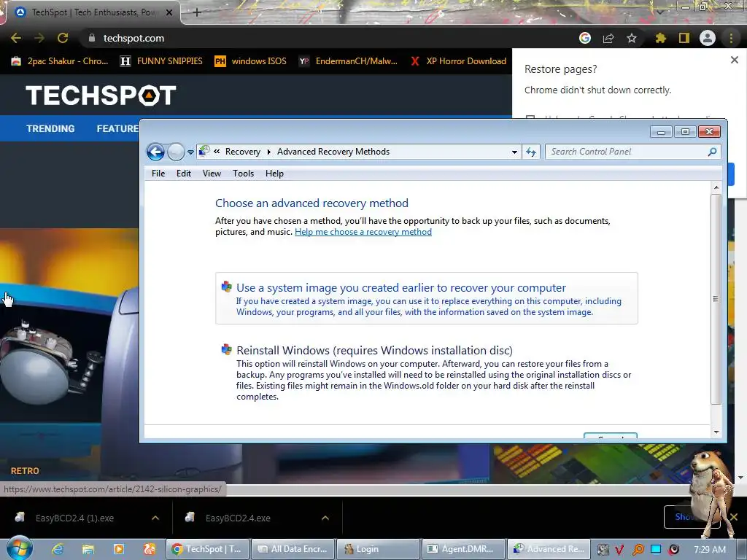Open the Chrome three-dot menu
The height and width of the screenshot is (560, 747).
coord(731,38)
